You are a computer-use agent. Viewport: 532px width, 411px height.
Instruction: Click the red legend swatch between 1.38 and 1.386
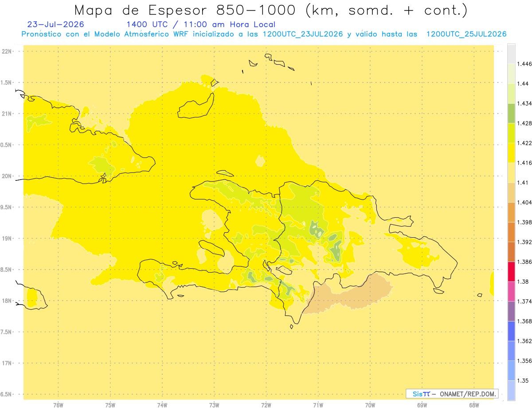[511, 271]
